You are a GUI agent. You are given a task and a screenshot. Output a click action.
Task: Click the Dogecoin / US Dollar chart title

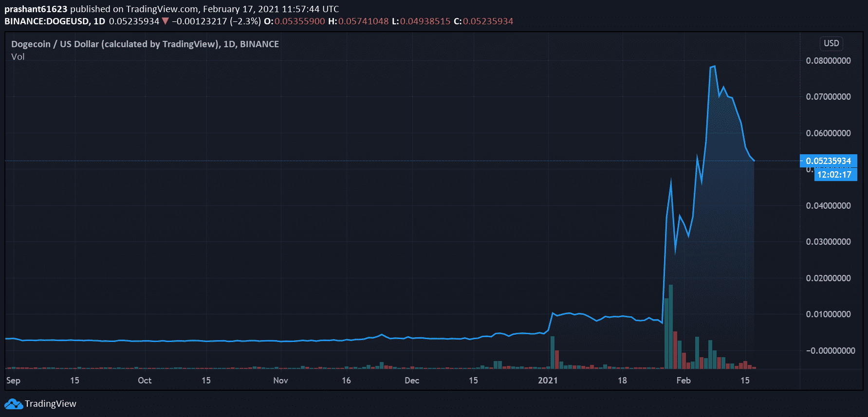[x=145, y=44]
